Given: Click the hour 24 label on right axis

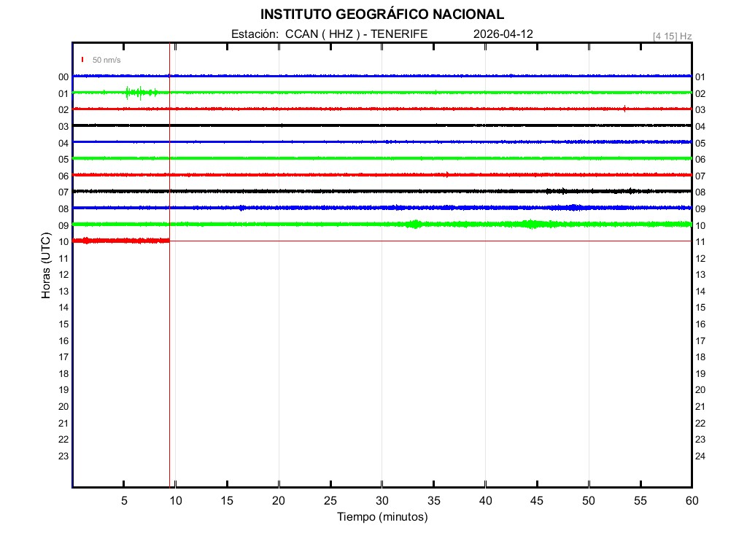Looking at the screenshot, I should [x=700, y=456].
